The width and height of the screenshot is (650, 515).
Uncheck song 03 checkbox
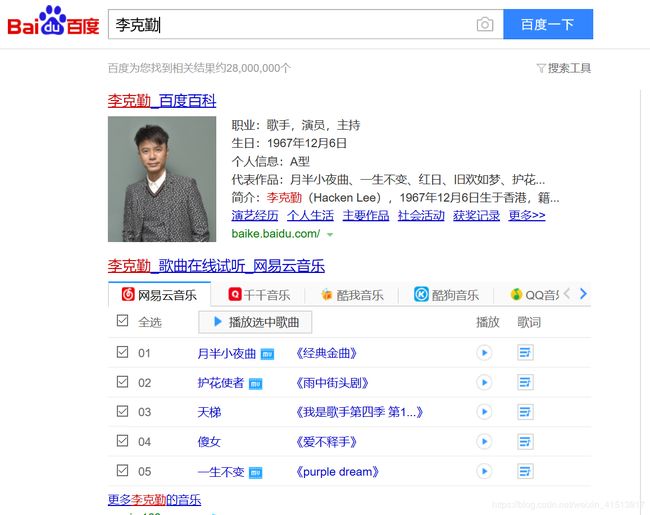(x=122, y=411)
